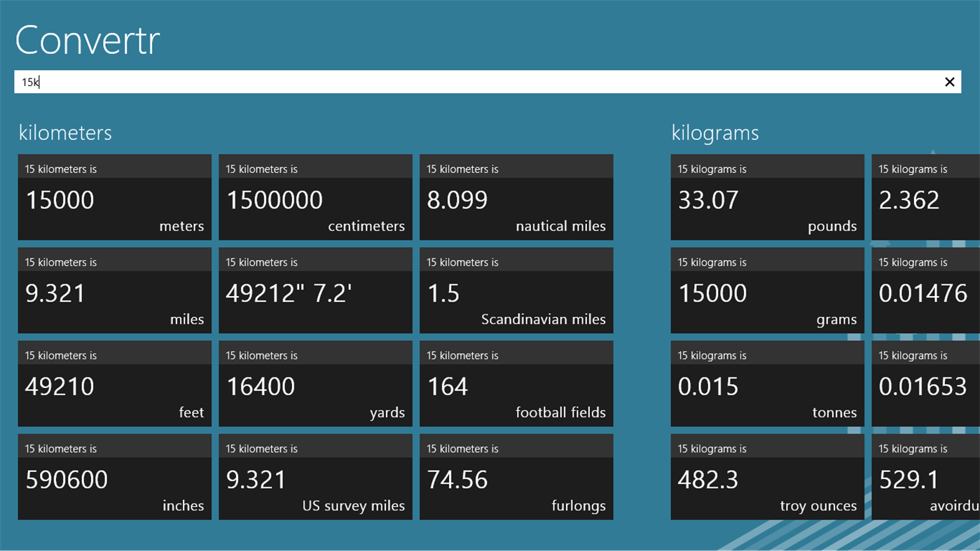The width and height of the screenshot is (980, 551).
Task: Select the 9.321 miles tile
Action: (114, 290)
